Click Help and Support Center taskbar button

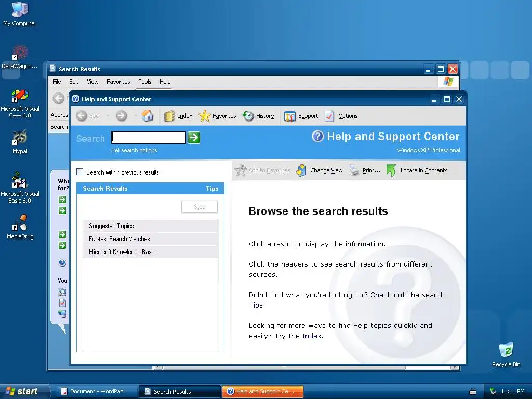[x=263, y=391]
